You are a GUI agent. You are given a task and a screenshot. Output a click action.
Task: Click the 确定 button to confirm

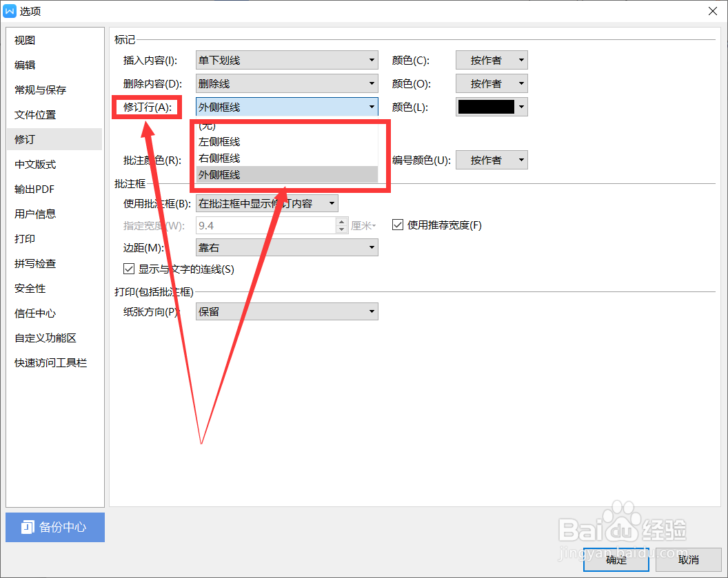[x=616, y=559]
